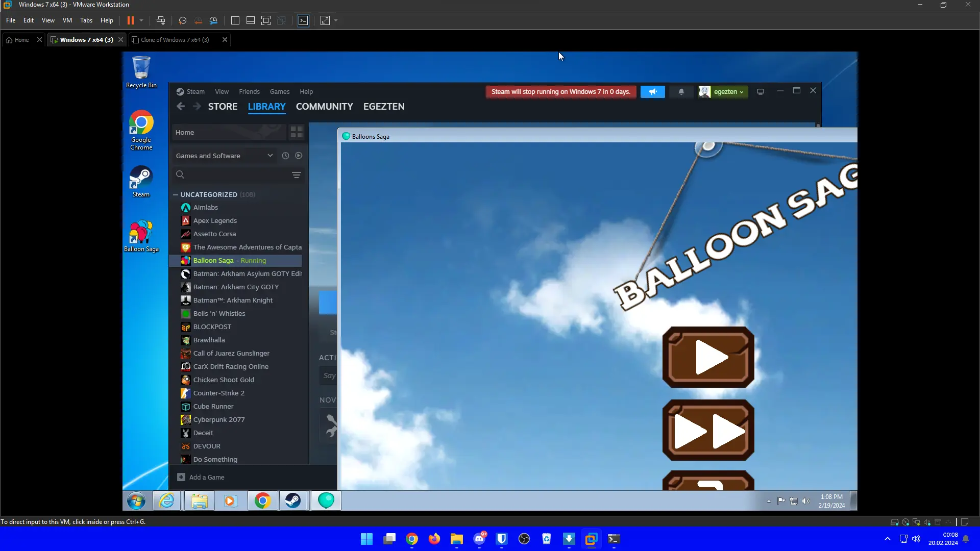Open the Steam COMMUNITY section
Image resolution: width=980 pixels, height=551 pixels.
pos(325,107)
